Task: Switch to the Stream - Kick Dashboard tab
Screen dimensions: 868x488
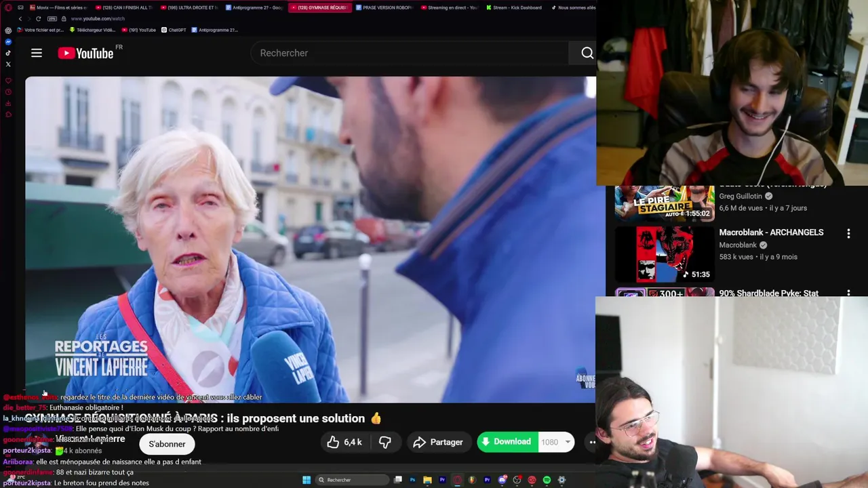Action: (515, 7)
